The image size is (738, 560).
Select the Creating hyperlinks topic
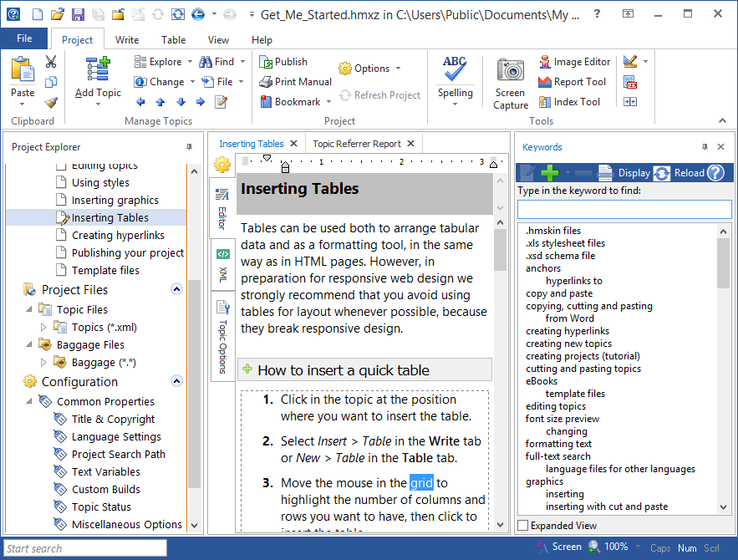tap(118, 236)
